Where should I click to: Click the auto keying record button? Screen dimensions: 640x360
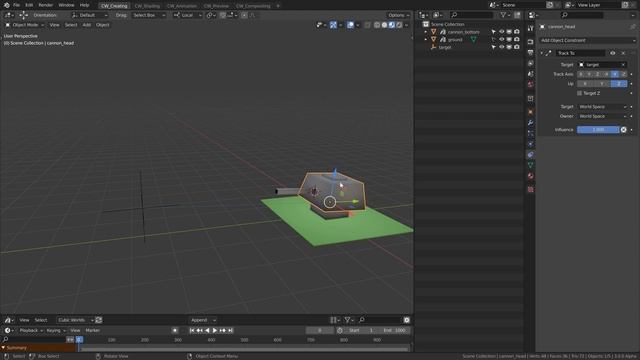[175, 330]
